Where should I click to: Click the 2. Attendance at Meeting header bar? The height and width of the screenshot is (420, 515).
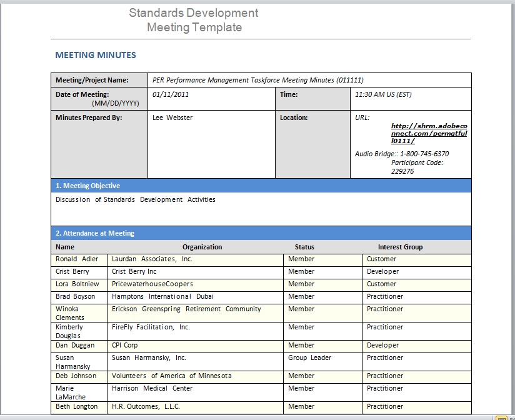pyautogui.click(x=95, y=233)
